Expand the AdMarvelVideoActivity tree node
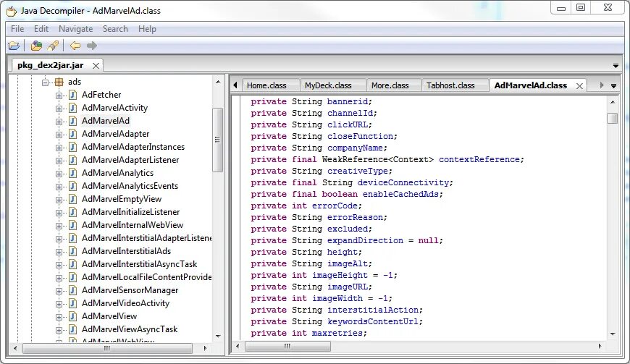Screen dimensions: 630x364 coord(59,304)
